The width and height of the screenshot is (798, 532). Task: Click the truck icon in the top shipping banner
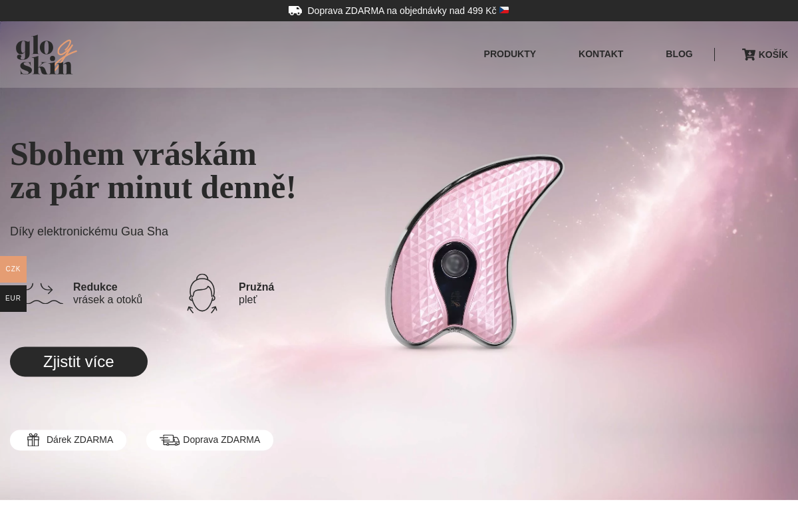(295, 10)
